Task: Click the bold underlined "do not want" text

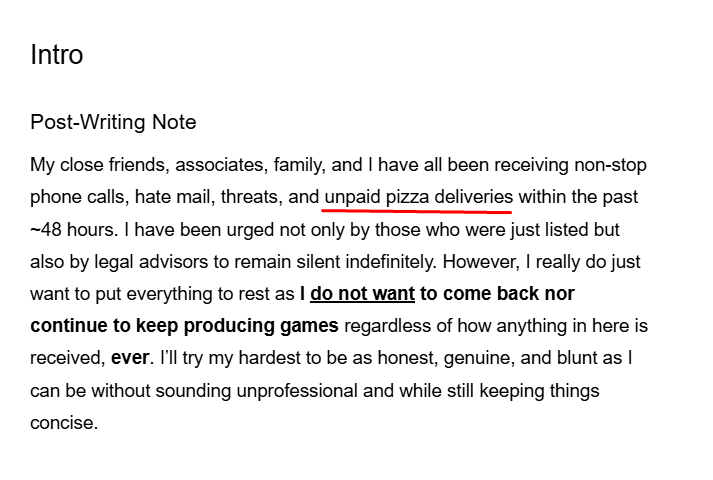Action: (x=362, y=294)
